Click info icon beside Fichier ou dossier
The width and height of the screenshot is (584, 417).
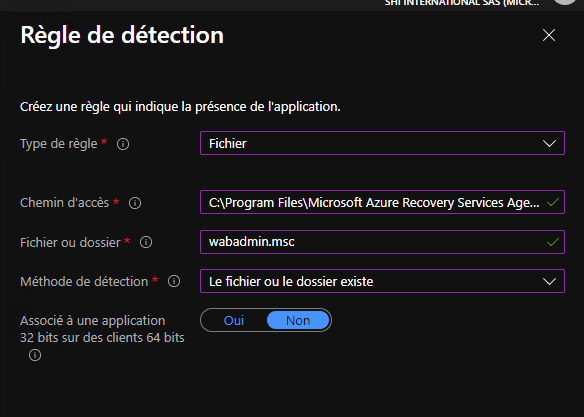click(x=146, y=242)
